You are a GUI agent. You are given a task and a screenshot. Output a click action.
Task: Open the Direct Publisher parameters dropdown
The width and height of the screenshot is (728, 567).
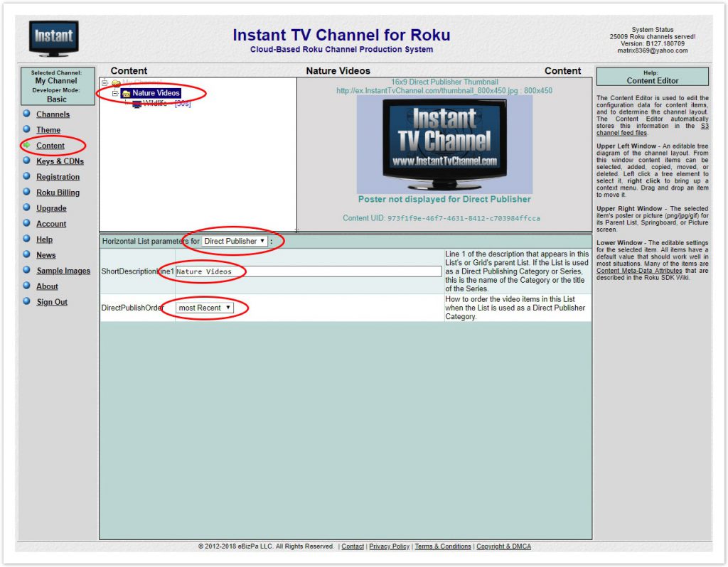[235, 242]
